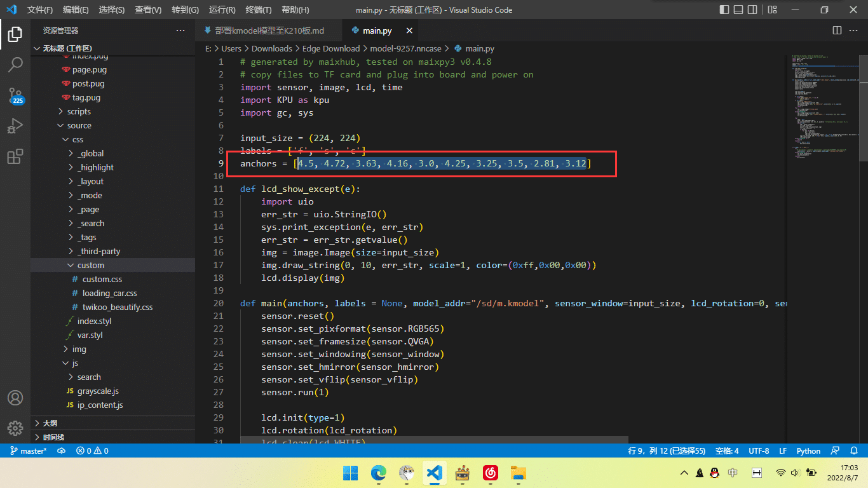The width and height of the screenshot is (868, 488).
Task: Open the Search view in activity bar
Action: (x=15, y=64)
